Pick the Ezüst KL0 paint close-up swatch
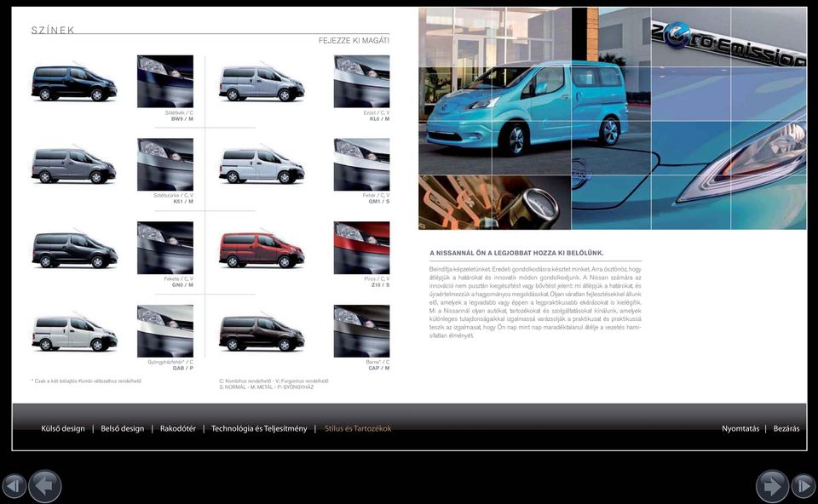 361,82
